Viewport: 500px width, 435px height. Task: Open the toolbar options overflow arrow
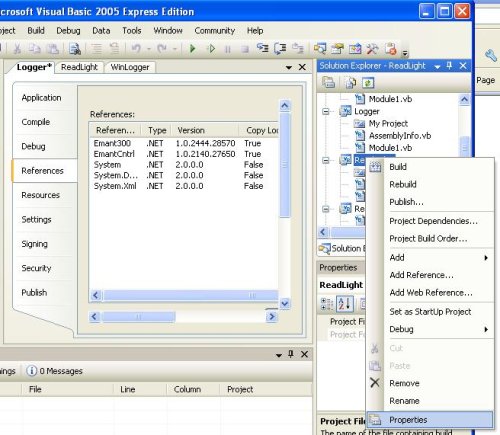tap(405, 53)
